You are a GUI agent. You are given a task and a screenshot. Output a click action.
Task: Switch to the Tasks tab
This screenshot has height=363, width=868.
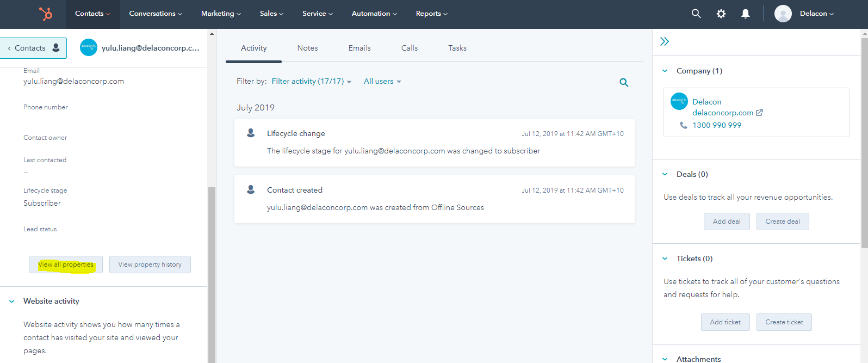(x=457, y=48)
